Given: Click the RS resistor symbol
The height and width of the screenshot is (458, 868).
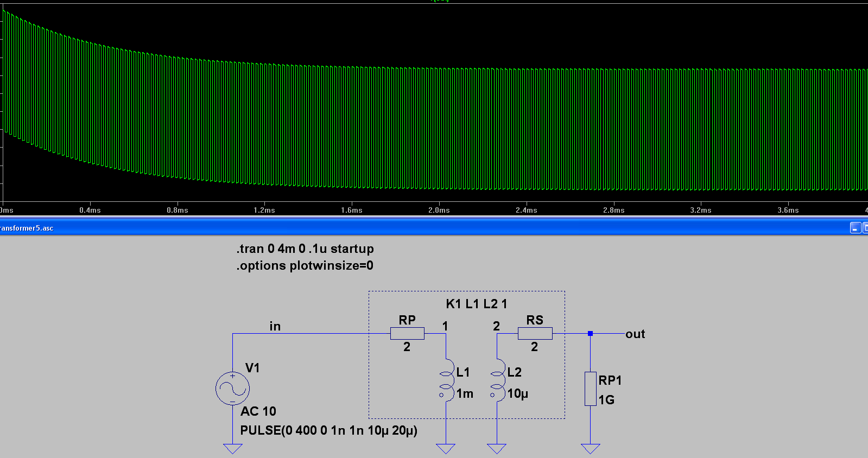Looking at the screenshot, I should pos(535,333).
